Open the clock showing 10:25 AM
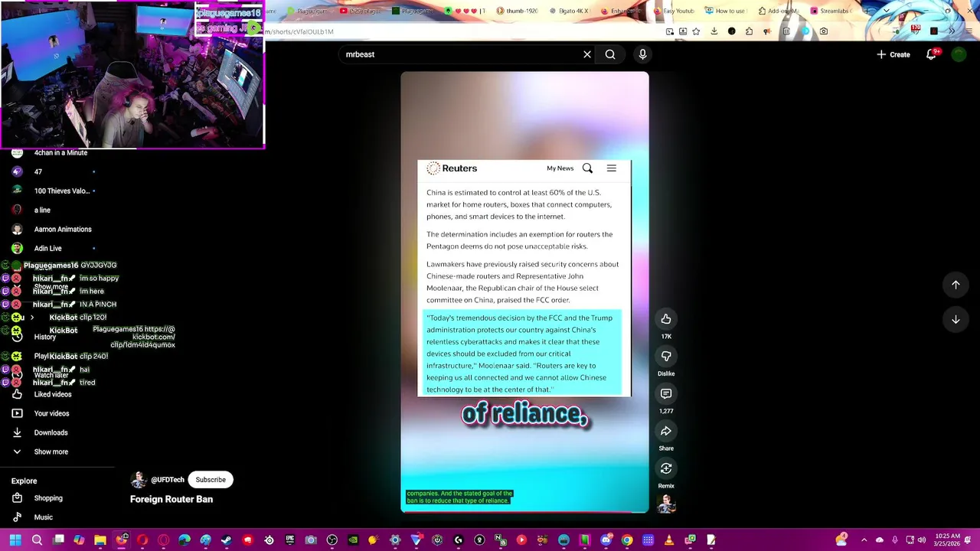Viewport: 980px width, 551px height. click(947, 540)
